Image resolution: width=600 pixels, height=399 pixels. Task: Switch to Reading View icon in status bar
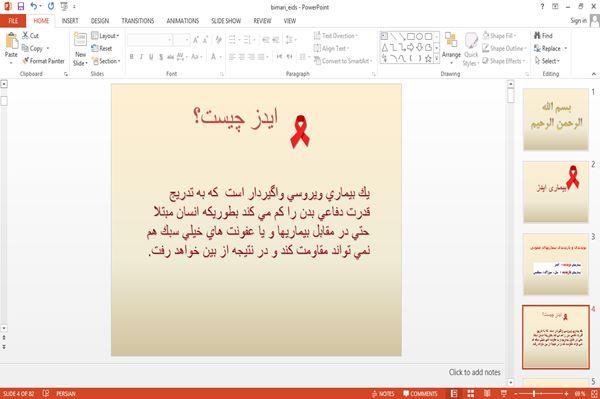point(487,394)
